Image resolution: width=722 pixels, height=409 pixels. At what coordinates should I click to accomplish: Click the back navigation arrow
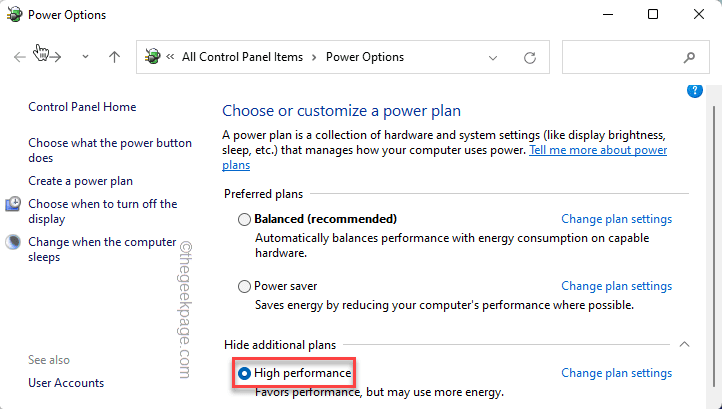coord(21,57)
